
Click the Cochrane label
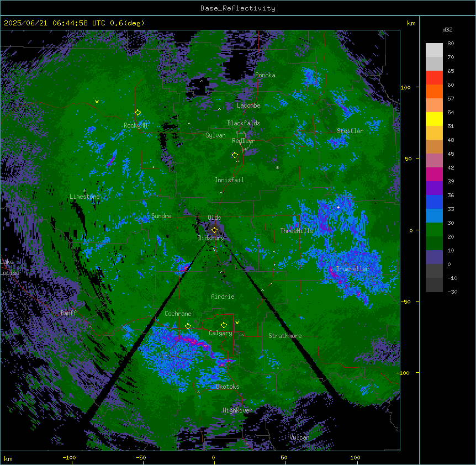(178, 314)
